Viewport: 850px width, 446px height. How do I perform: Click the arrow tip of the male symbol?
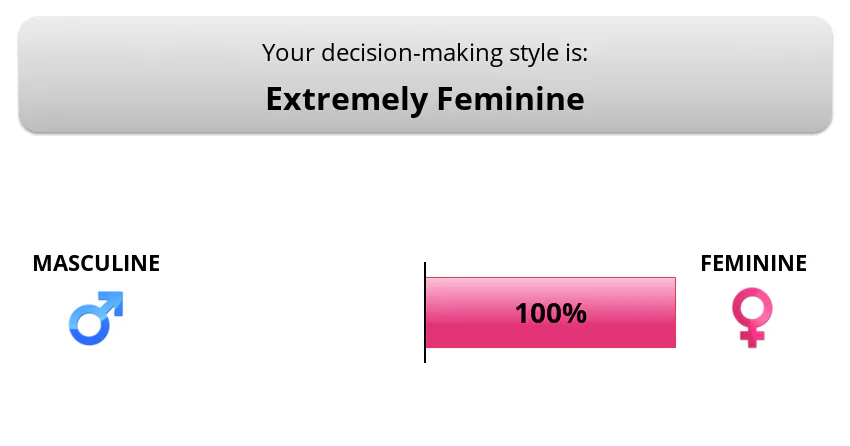(117, 297)
